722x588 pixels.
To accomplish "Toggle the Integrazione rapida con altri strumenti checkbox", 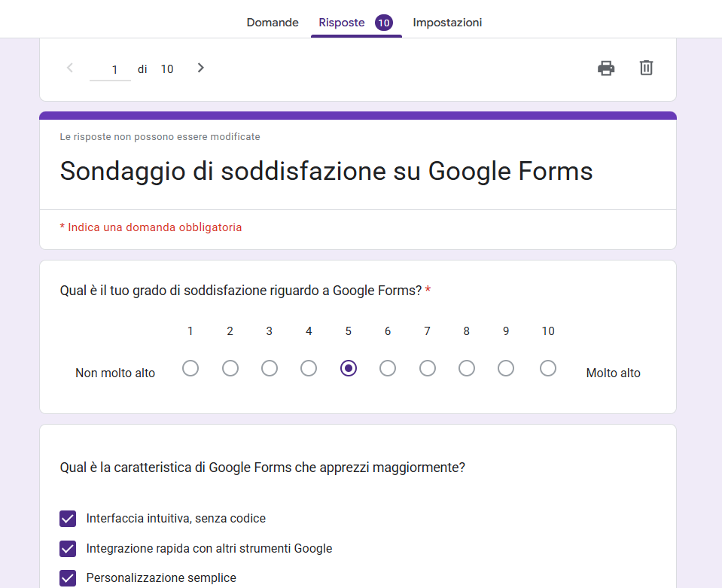I will [68, 549].
